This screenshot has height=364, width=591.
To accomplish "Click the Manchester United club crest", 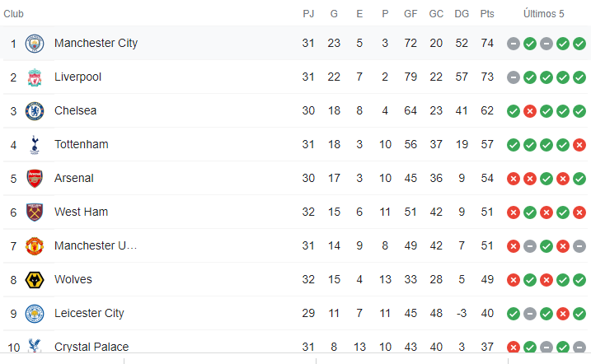I will [35, 245].
